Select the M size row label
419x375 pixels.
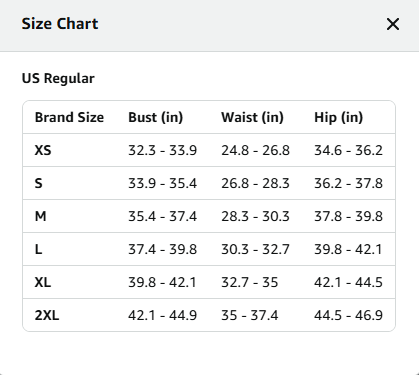pos(40,216)
